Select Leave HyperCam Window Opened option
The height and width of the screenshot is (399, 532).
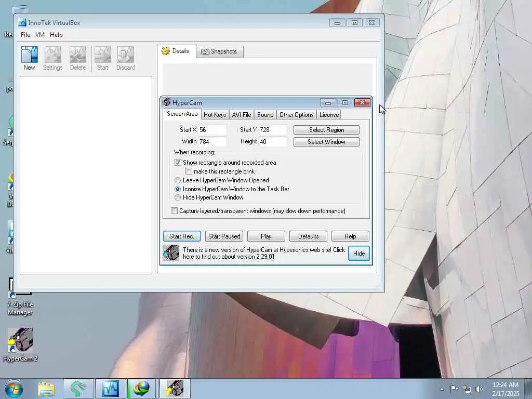click(178, 180)
